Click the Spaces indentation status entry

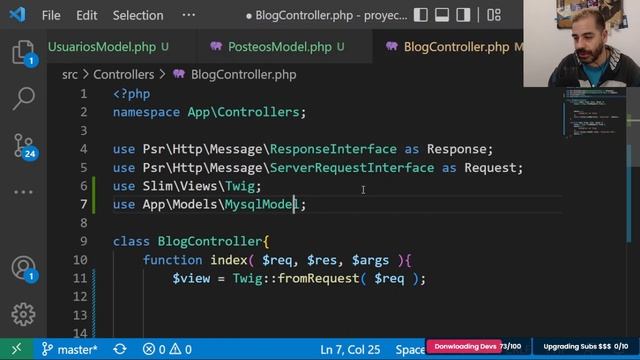(x=410, y=349)
